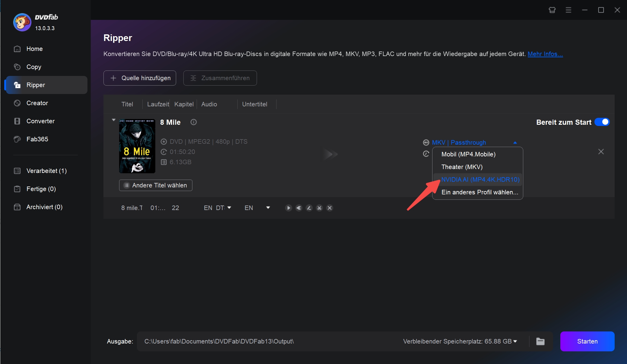Preview the title with the play icon
Screen dimensions: 627x364
pyautogui.click(x=289, y=208)
